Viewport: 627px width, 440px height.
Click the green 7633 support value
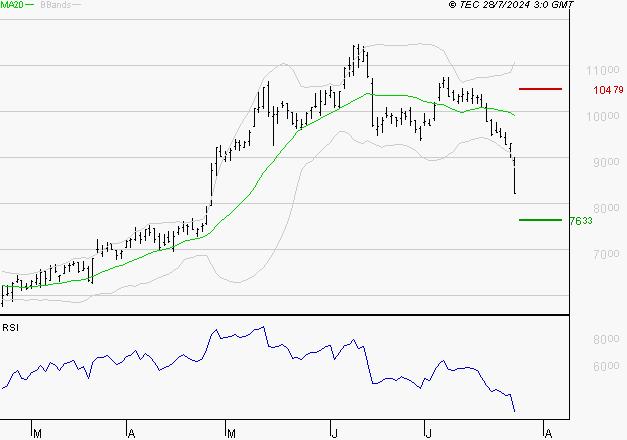point(581,221)
